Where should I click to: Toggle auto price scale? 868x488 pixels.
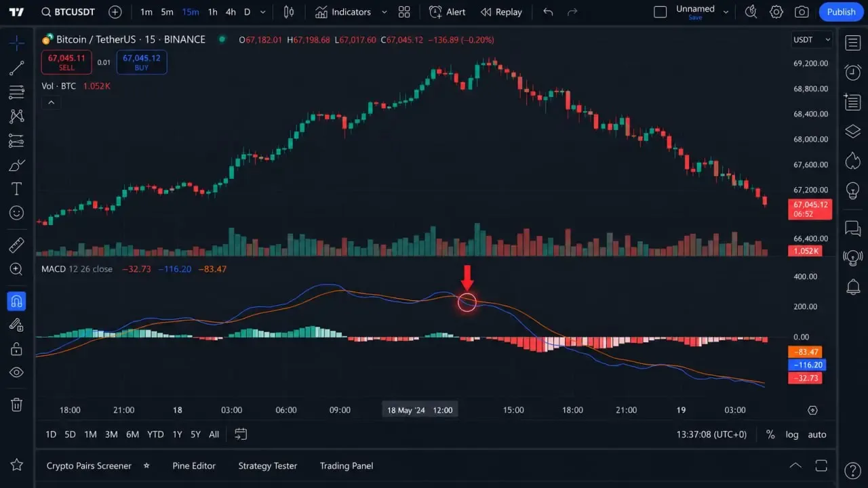coord(817,434)
